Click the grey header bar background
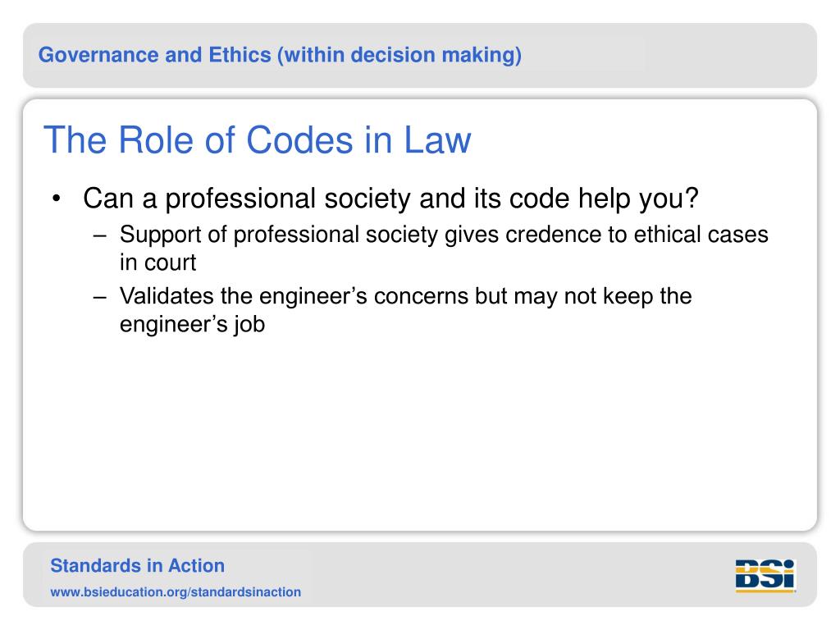The width and height of the screenshot is (840, 630). [x=669, y=55]
